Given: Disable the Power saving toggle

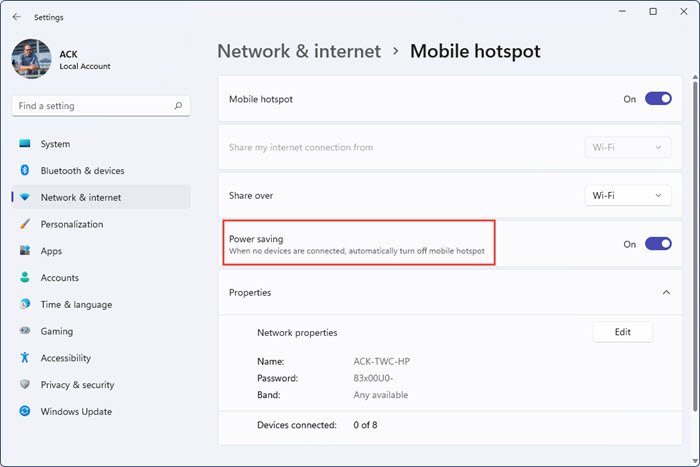Looking at the screenshot, I should pyautogui.click(x=658, y=244).
